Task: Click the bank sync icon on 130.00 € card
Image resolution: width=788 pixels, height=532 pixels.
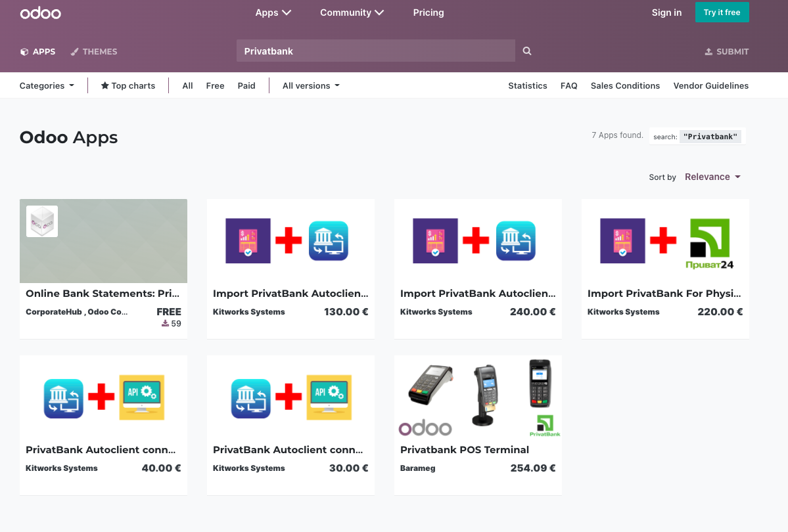Action: (x=328, y=240)
